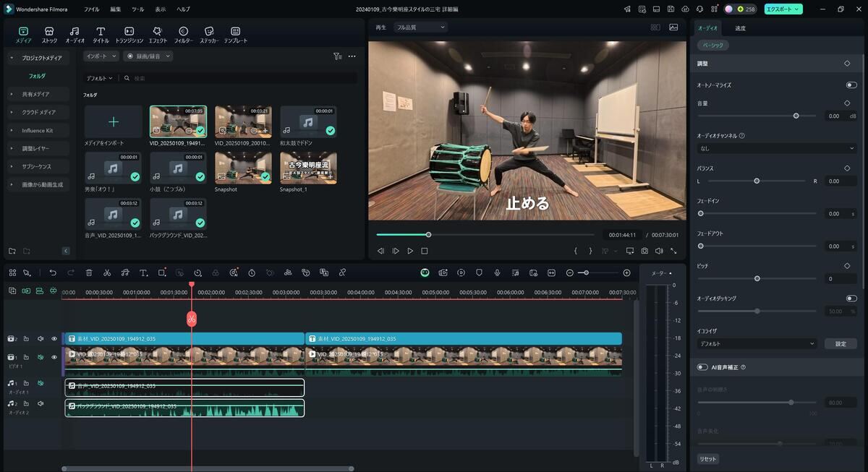The image size is (868, 472).
Task: Open the ファイル menu
Action: [x=92, y=9]
